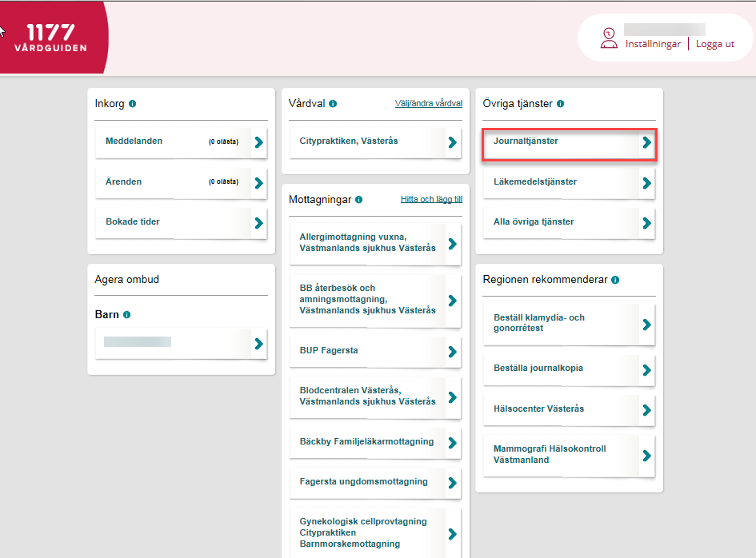This screenshot has height=558, width=756.
Task: Click info icon beside Regionen rekommenderar
Action: [615, 280]
